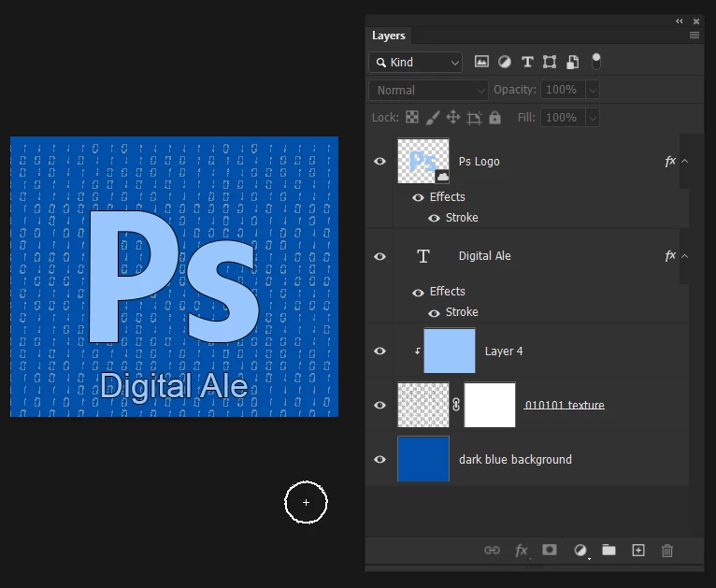Hide the Ps Logo layer
The height and width of the screenshot is (588, 716).
[x=379, y=161]
